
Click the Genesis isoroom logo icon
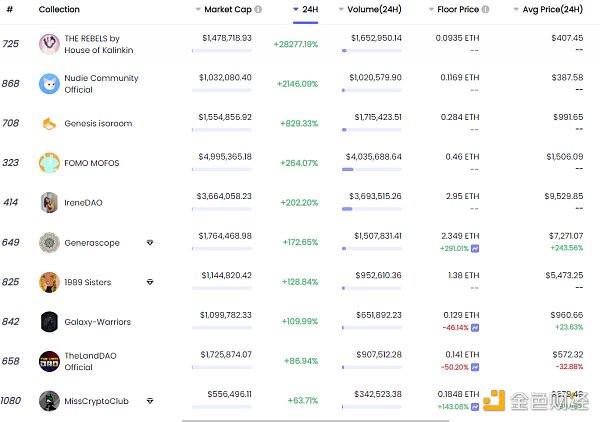(x=49, y=123)
